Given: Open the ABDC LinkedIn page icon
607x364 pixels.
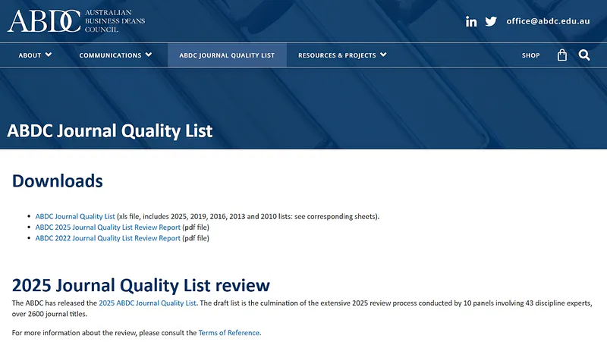Looking at the screenshot, I should pyautogui.click(x=470, y=21).
